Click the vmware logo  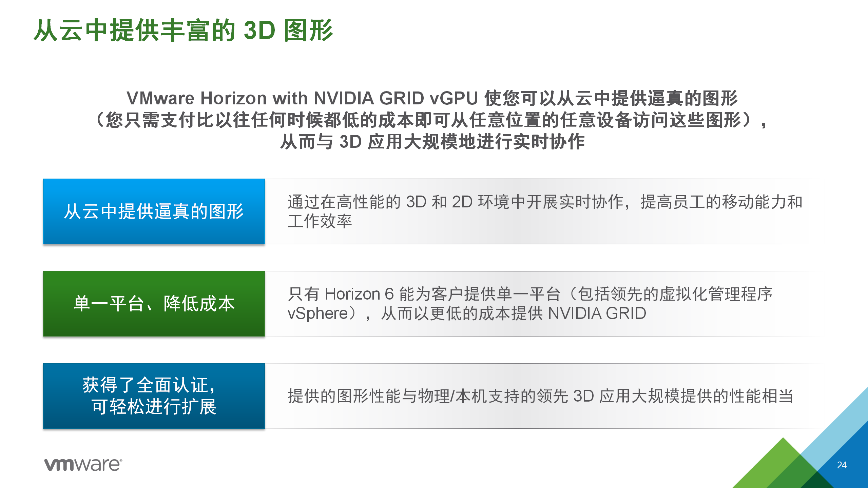83,465
